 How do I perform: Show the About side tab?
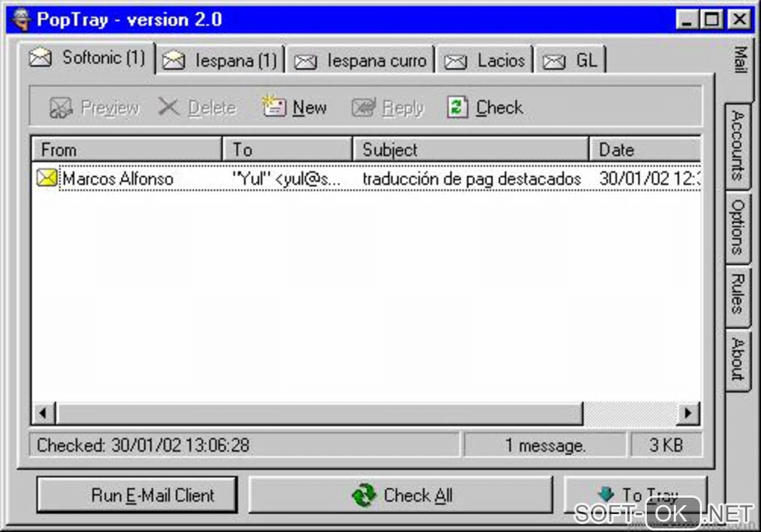click(738, 359)
